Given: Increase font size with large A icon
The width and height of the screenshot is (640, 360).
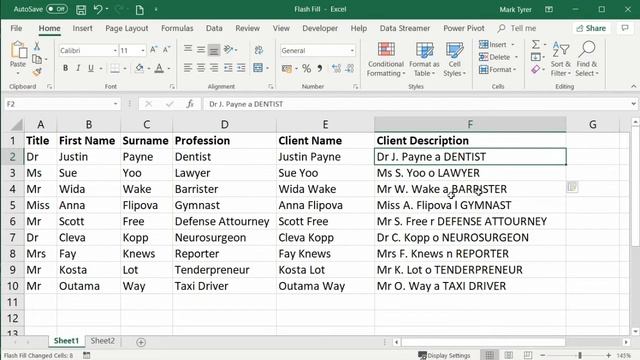Looking at the screenshot, I should click(x=153, y=50).
